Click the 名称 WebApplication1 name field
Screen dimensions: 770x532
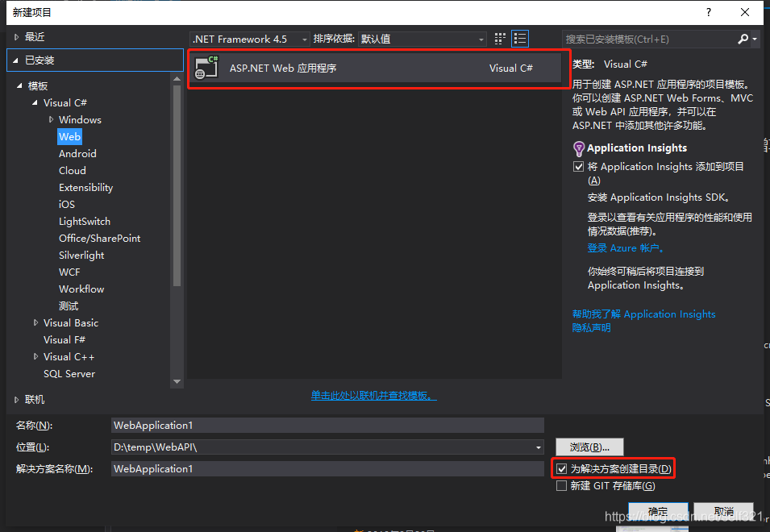pyautogui.click(x=327, y=425)
